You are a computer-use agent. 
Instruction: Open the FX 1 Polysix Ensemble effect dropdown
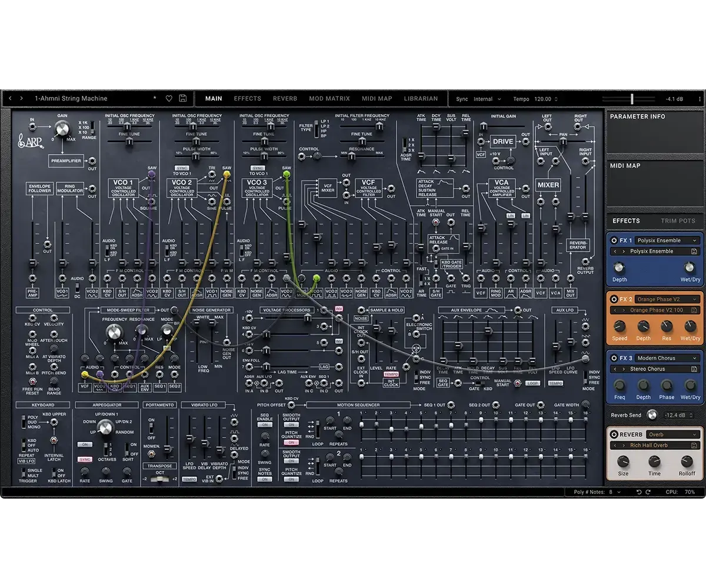click(x=667, y=240)
